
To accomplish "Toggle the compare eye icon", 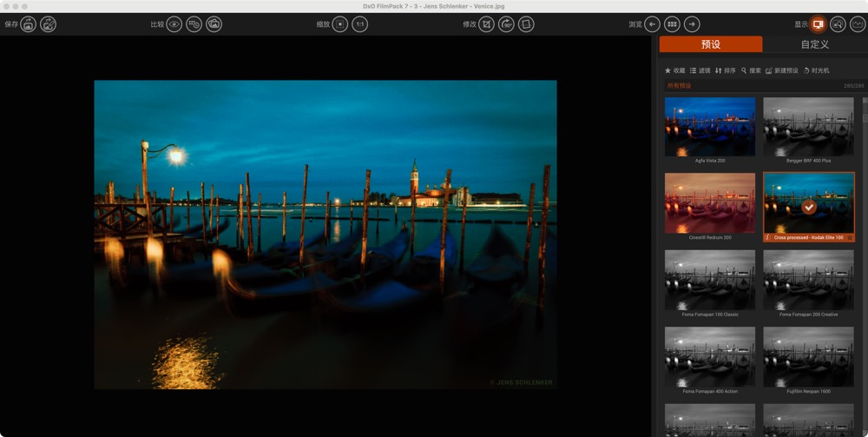I will pos(174,24).
